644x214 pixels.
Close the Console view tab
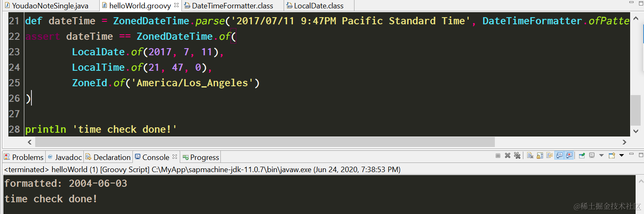[x=175, y=157]
